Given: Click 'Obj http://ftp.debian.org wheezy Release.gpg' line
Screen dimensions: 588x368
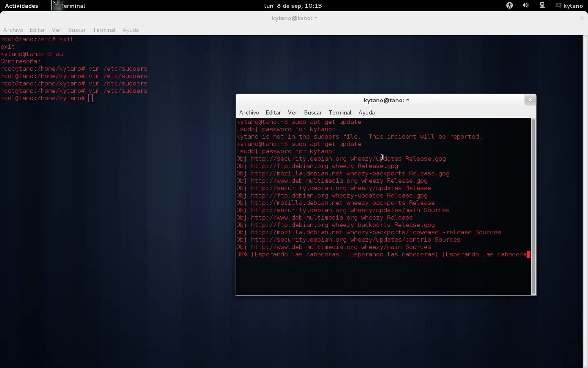Looking at the screenshot, I should 317,166.
